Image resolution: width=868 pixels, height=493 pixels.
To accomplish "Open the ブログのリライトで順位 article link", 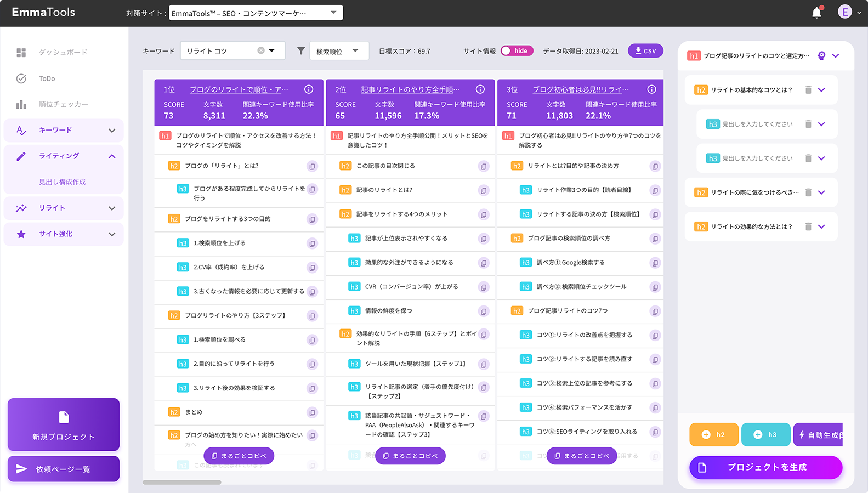I will (x=239, y=89).
